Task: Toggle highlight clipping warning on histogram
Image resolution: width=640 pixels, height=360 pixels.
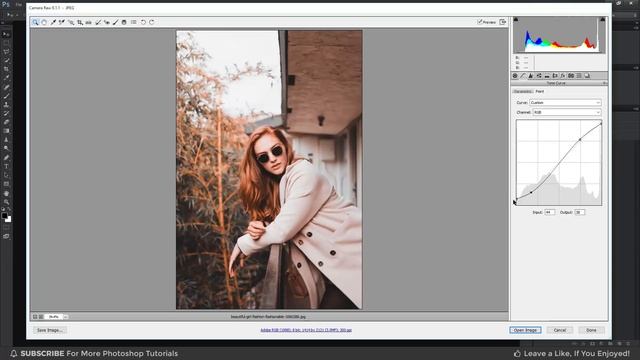Action: click(602, 19)
